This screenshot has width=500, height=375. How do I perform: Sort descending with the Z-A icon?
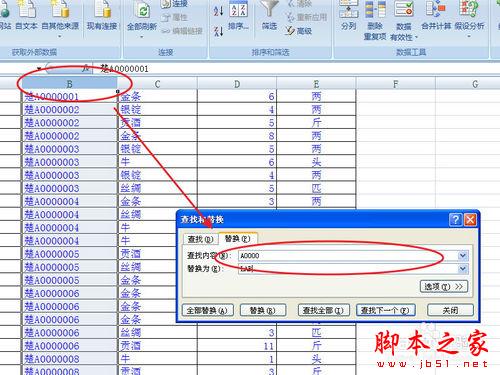[218, 31]
